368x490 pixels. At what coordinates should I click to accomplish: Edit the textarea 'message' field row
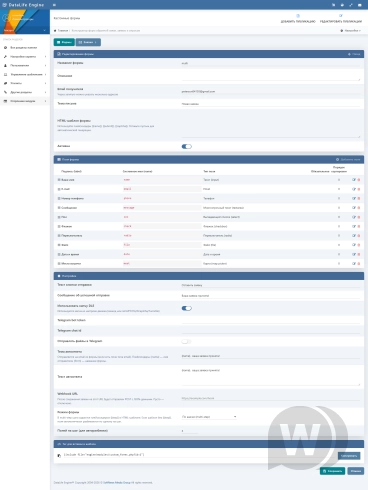click(x=354, y=208)
